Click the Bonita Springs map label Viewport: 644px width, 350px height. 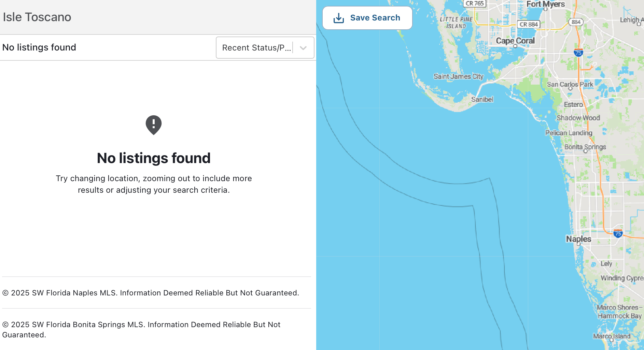click(585, 147)
